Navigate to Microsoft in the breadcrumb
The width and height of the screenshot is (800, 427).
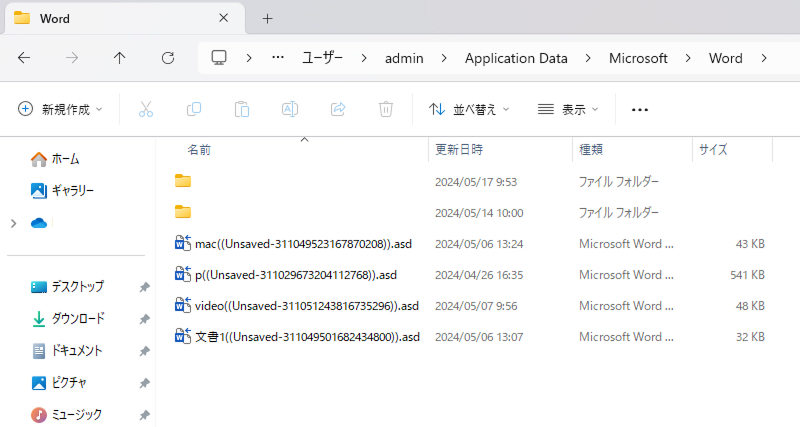638,58
